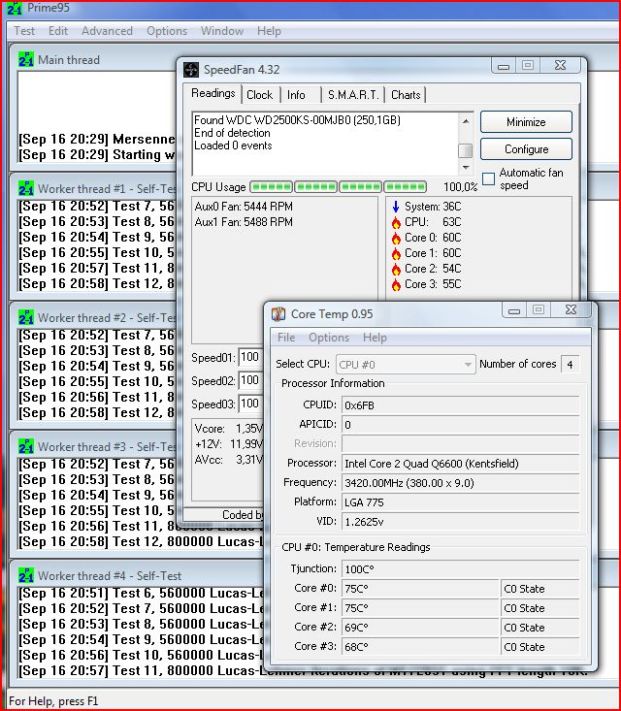Click the Worker thread #4 window icon
This screenshot has width=621, height=711.
click(26, 575)
